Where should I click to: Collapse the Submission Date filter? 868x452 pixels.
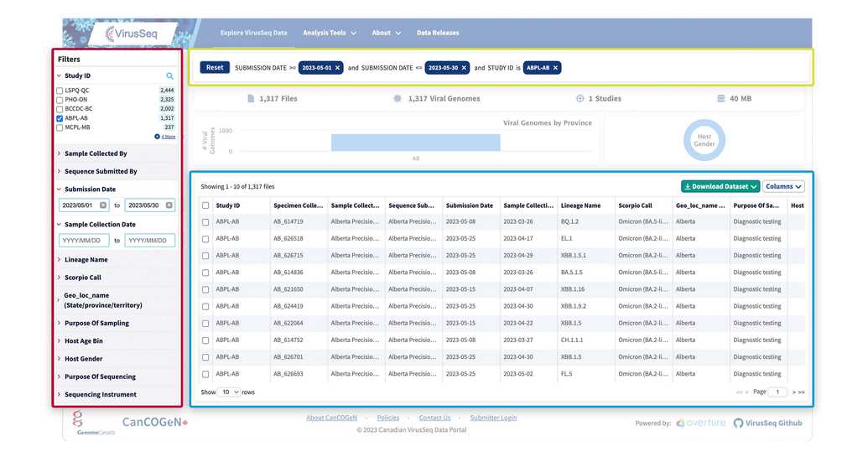tap(90, 190)
